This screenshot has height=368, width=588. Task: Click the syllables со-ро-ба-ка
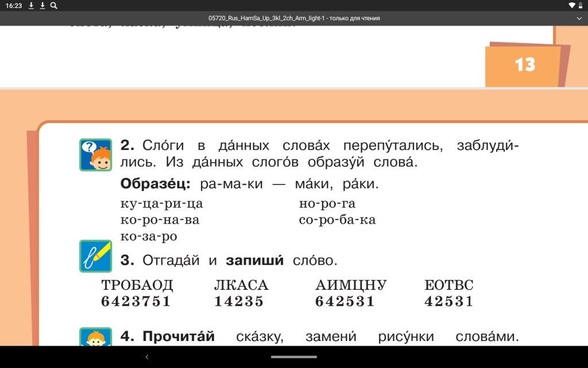tap(337, 220)
